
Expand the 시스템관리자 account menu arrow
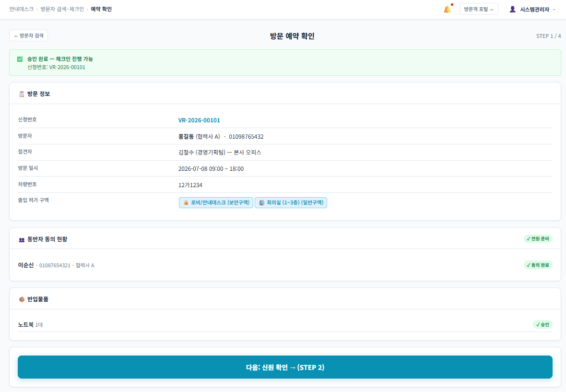(554, 10)
